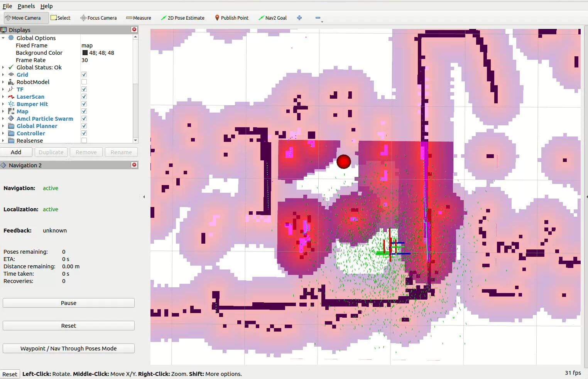Image resolution: width=588 pixels, height=379 pixels.
Task: Click the minus remove-tool icon in toolbar
Action: [x=318, y=18]
